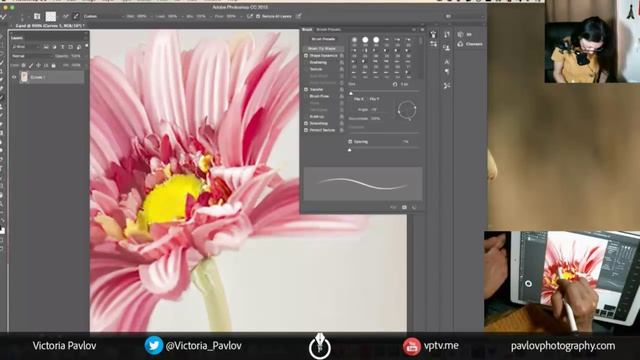The width and height of the screenshot is (640, 360).
Task: Select the Brush Pose option
Action: coord(319,96)
